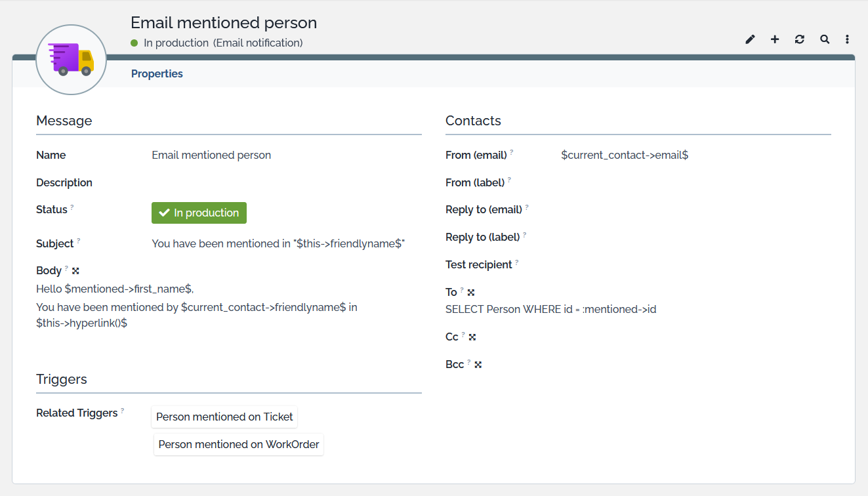Click the In production status badge

coord(199,213)
